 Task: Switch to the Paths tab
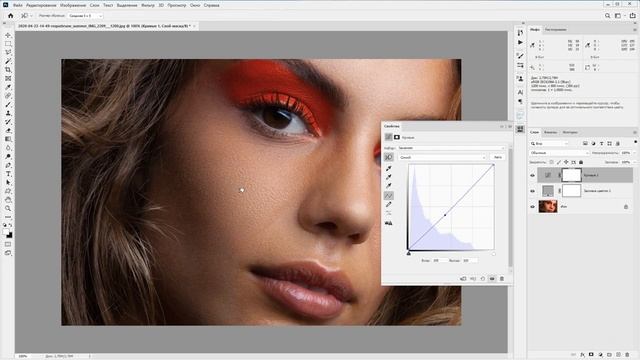[x=570, y=132]
